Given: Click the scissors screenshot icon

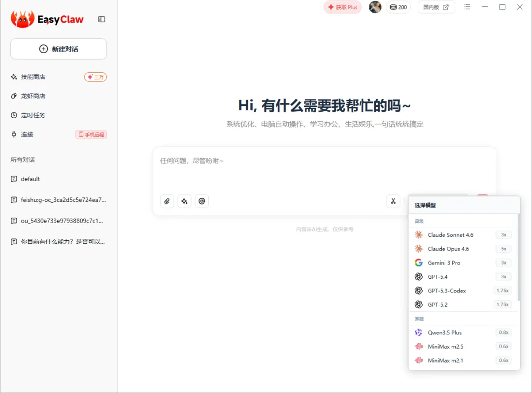Looking at the screenshot, I should tap(393, 201).
